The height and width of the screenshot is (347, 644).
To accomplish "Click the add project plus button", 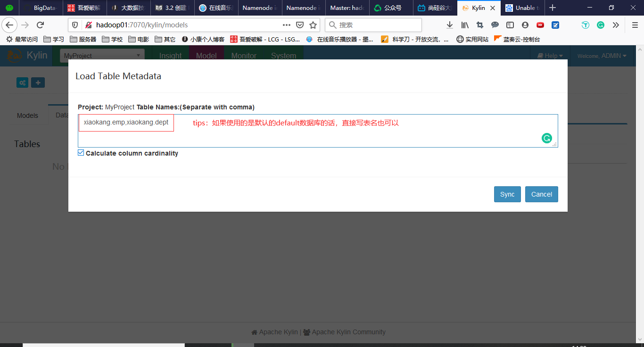I will tap(38, 83).
